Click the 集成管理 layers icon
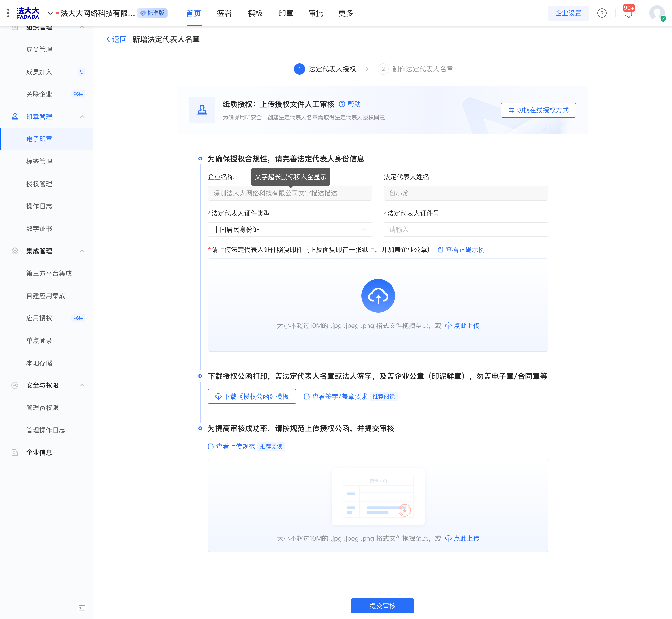The height and width of the screenshot is (619, 672). [15, 251]
